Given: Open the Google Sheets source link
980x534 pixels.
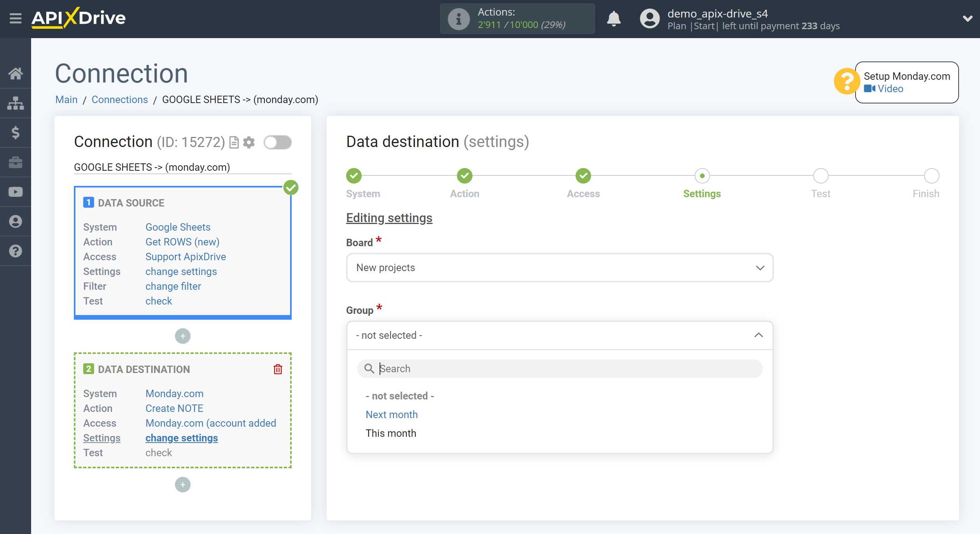Looking at the screenshot, I should pyautogui.click(x=178, y=227).
